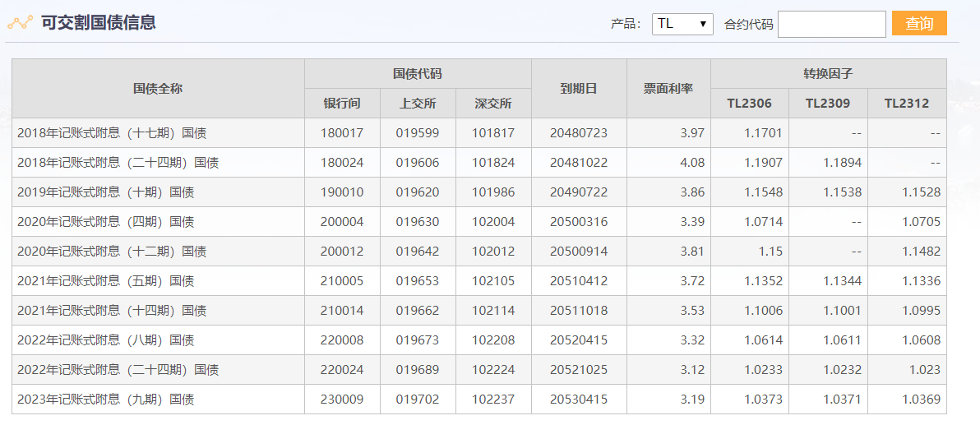Open the 产品 TL dropdown

[682, 24]
